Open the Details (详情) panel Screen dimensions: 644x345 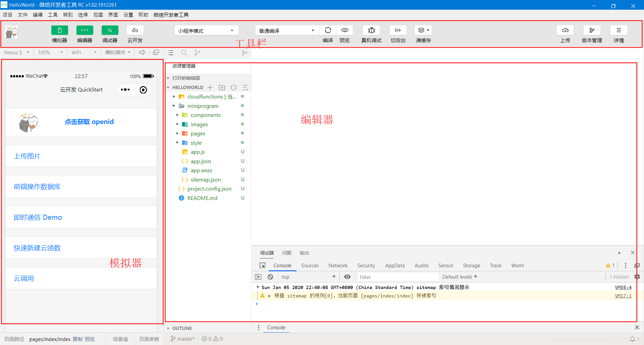(619, 30)
